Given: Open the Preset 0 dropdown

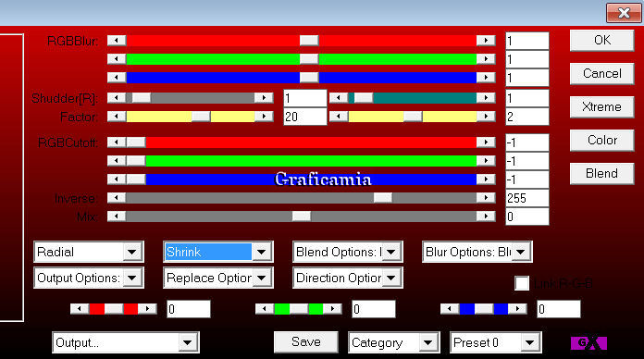Looking at the screenshot, I should click(x=496, y=342).
